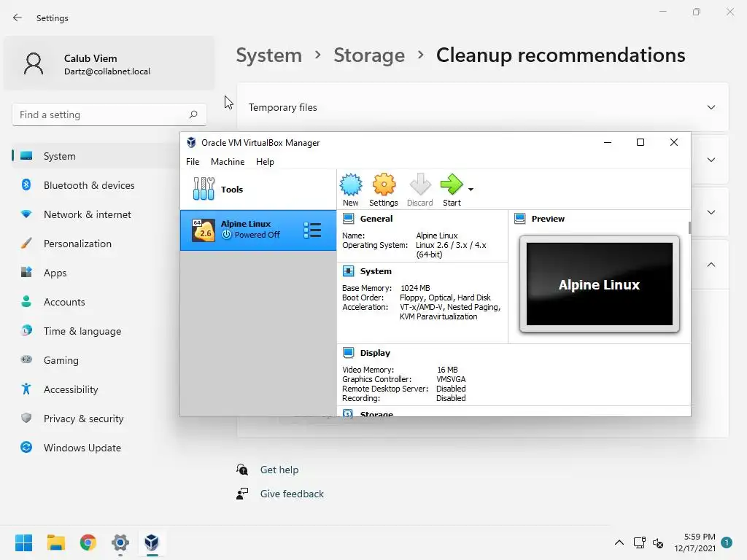
Task: Click the network status tray icon
Action: (639, 542)
